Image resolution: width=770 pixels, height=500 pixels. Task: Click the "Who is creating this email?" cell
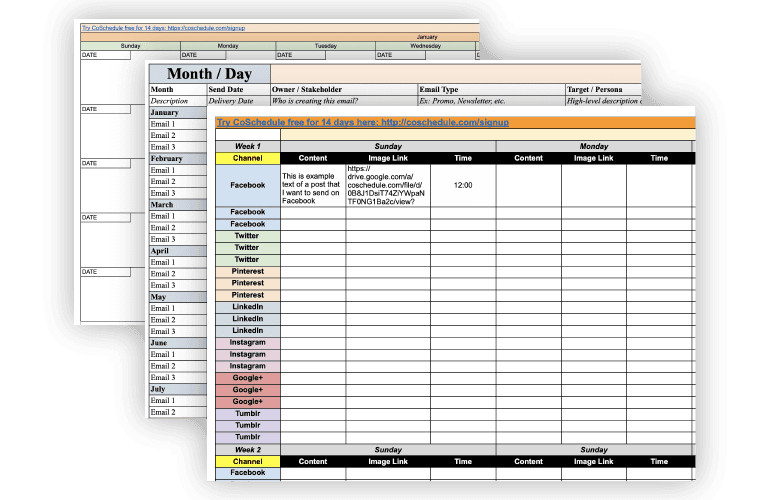point(343,101)
